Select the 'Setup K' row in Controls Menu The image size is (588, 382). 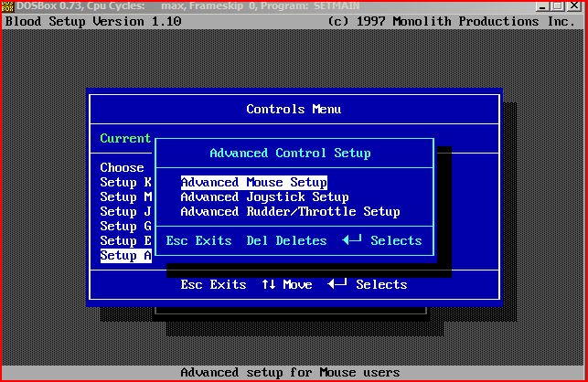coord(125,183)
